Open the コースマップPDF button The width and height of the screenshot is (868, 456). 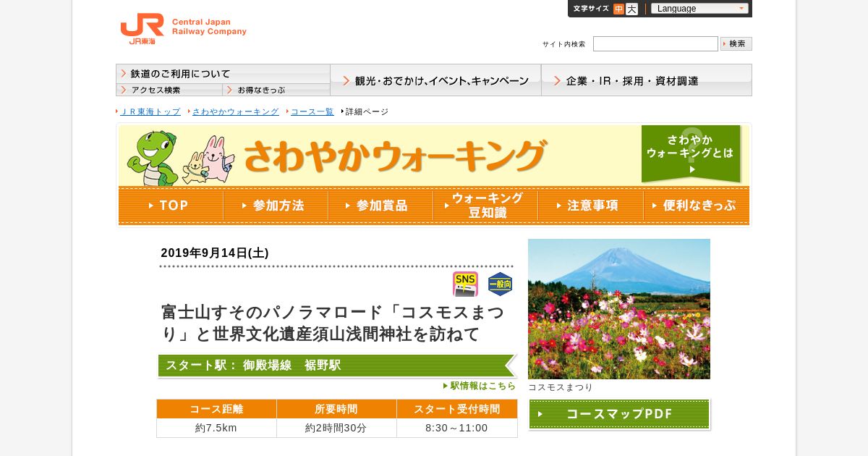[x=619, y=414]
